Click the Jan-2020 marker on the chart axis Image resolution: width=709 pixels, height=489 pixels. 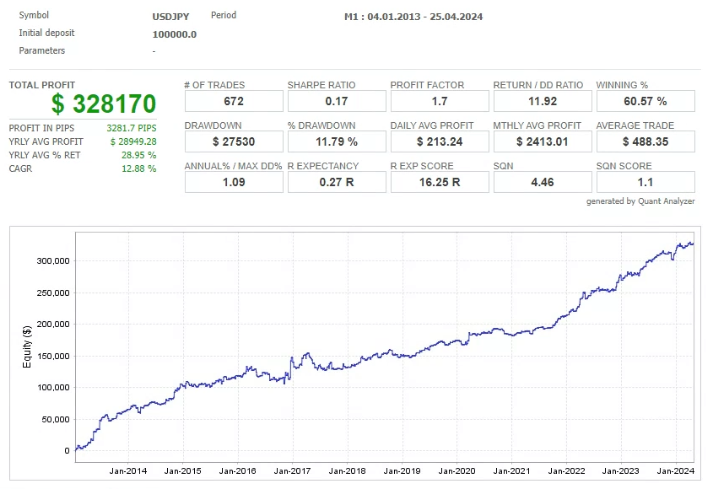(x=459, y=470)
